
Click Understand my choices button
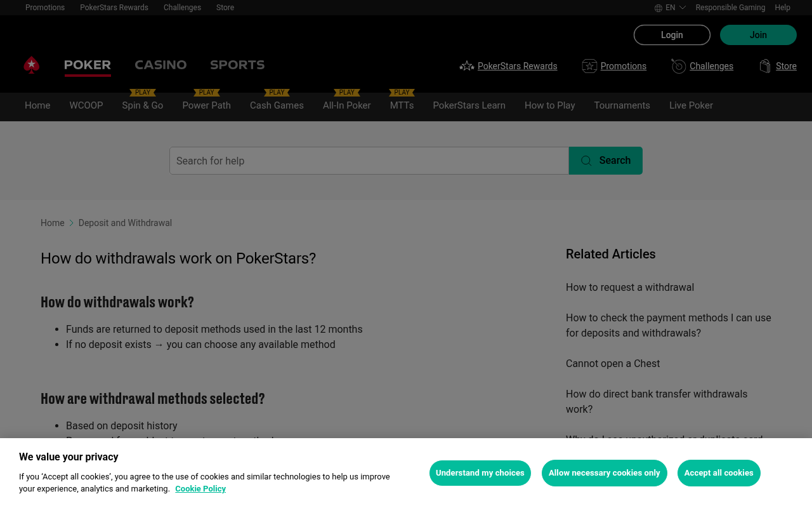(x=480, y=473)
